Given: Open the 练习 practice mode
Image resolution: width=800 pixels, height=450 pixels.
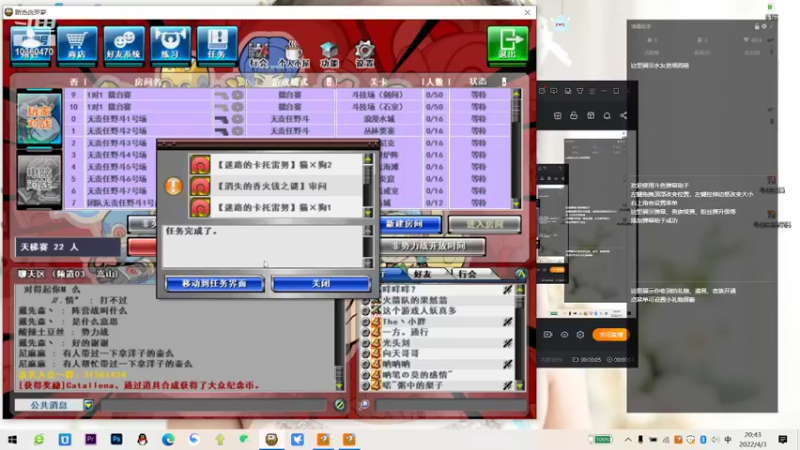Looking at the screenshot, I should coord(170,44).
